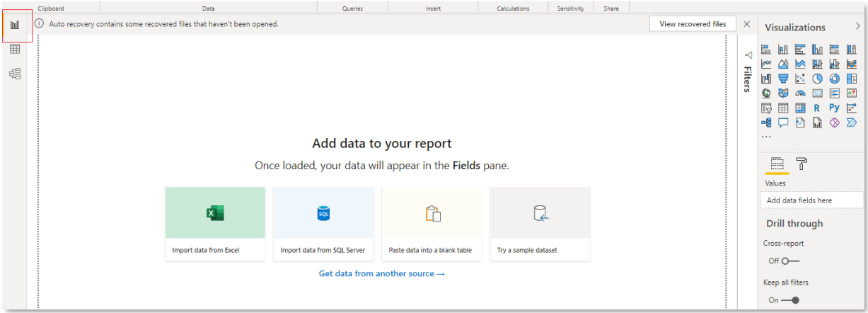
Task: Select the KPI visual
Action: (x=851, y=93)
